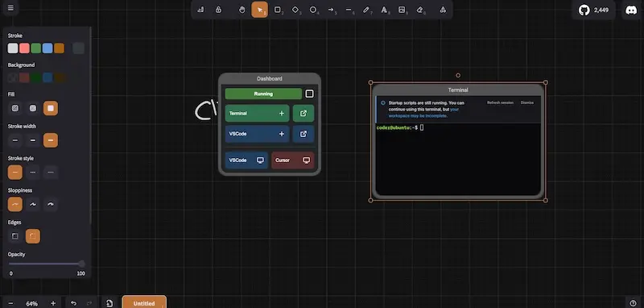Set sloppiness to artist
The height and width of the screenshot is (308, 644).
(33, 204)
